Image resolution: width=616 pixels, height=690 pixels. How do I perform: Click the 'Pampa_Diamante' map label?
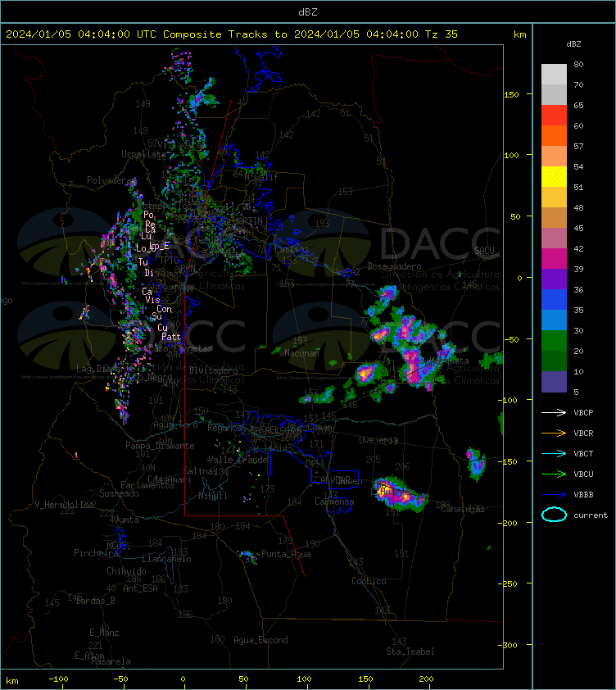click(x=160, y=446)
